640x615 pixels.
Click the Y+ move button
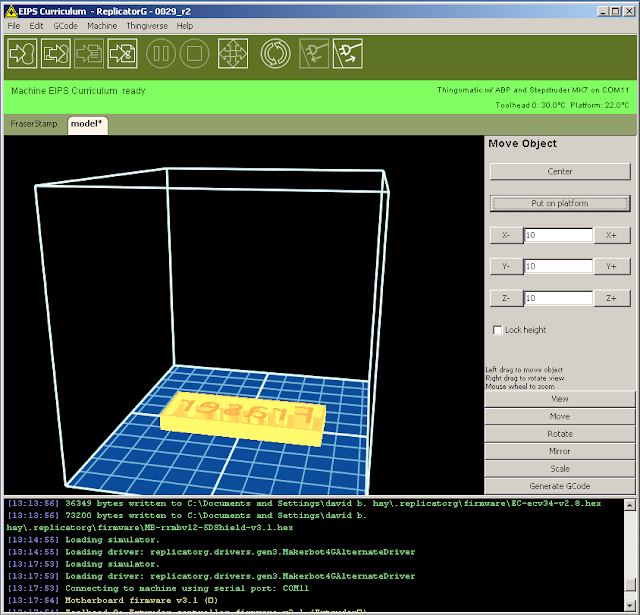[611, 266]
